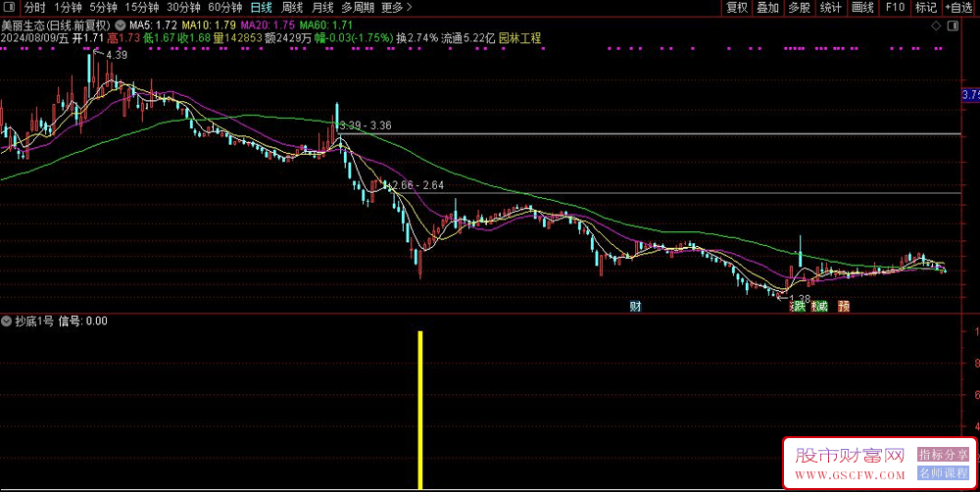The height and width of the screenshot is (492, 980).
Task: Open the 统计 statistics tool
Action: coord(831,8)
